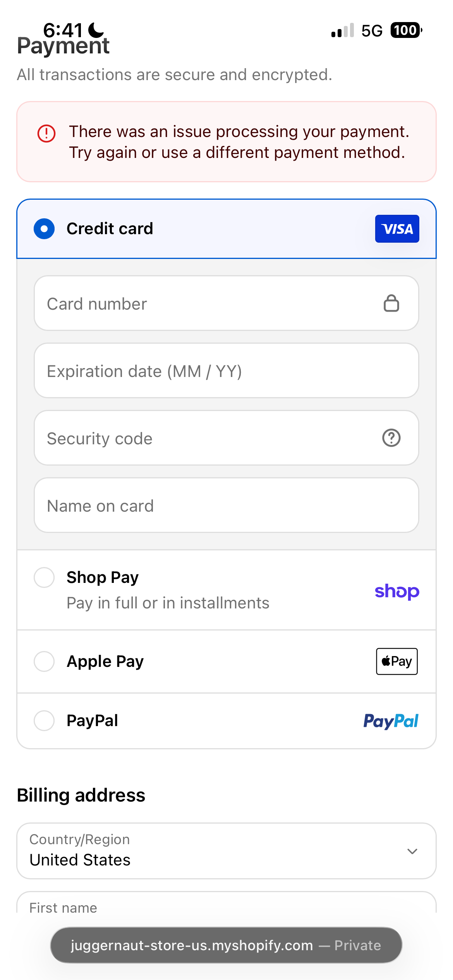Tap the purple shop logo
Viewport: 453px width, 980px height.
coord(397,591)
